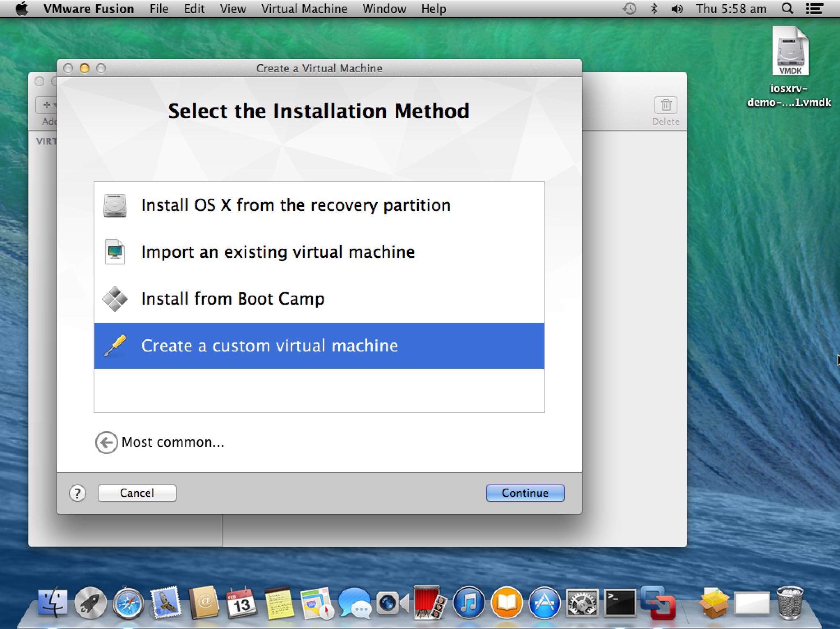Open Spotlight search magnifier
Viewport: 840px width, 629px height.
(787, 9)
